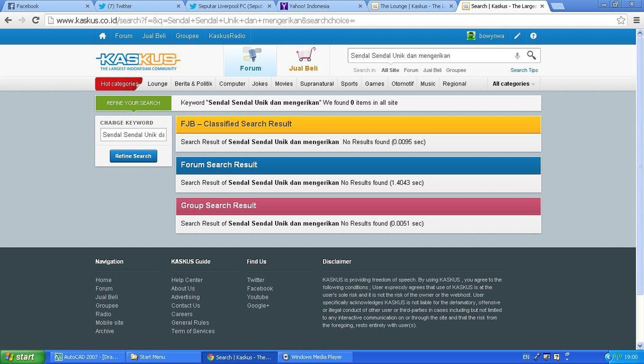Viewport: 644px width, 364px height.
Task: Open the Computer category
Action: (x=232, y=84)
